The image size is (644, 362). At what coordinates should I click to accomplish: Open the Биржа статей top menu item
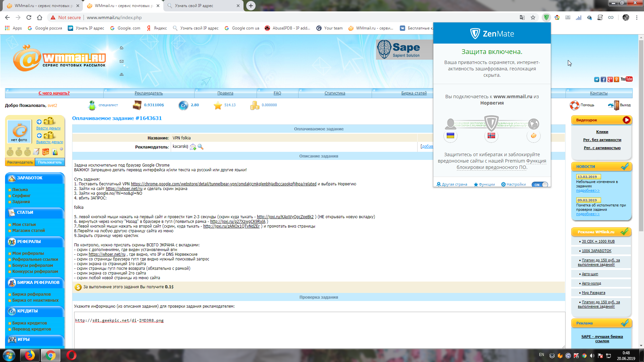pos(414,93)
